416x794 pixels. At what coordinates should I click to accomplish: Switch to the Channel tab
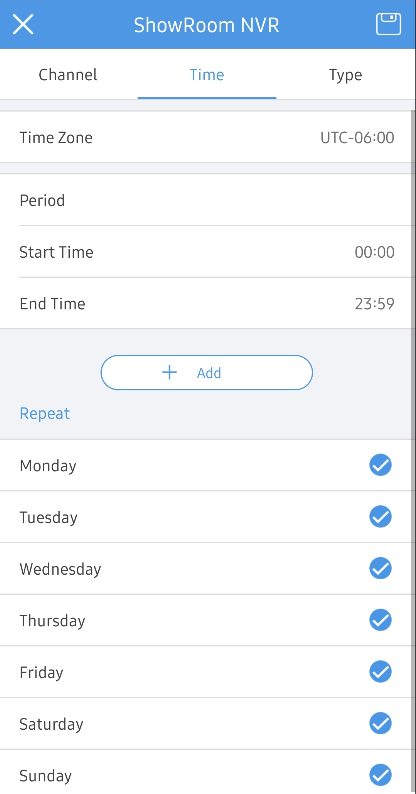click(x=68, y=75)
